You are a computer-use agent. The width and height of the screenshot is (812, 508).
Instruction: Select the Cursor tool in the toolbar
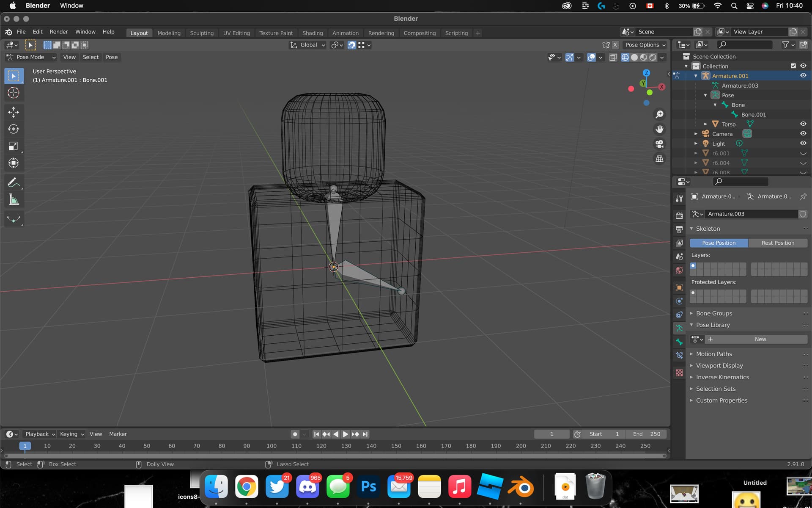pyautogui.click(x=14, y=93)
